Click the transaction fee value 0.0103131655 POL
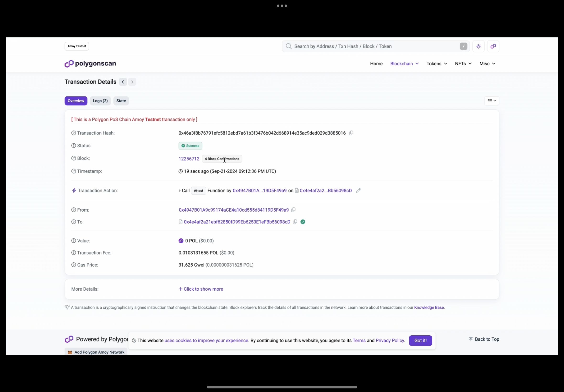 [x=198, y=253]
